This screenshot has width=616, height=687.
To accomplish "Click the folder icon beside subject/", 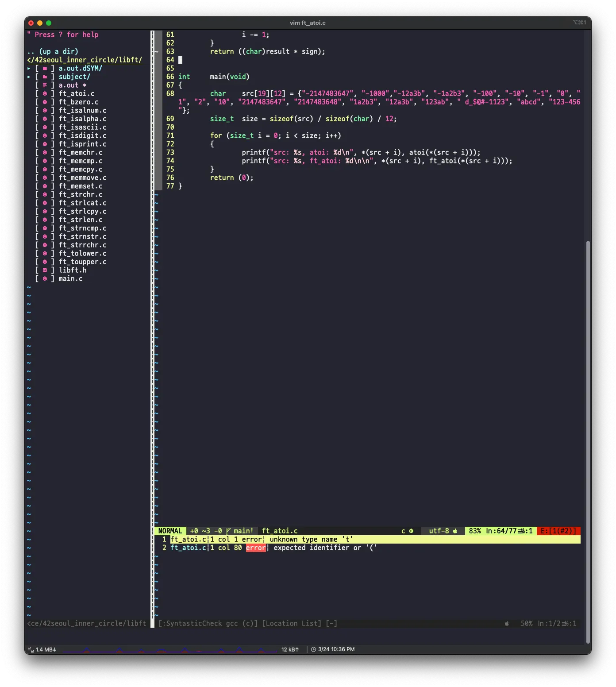I will [45, 77].
